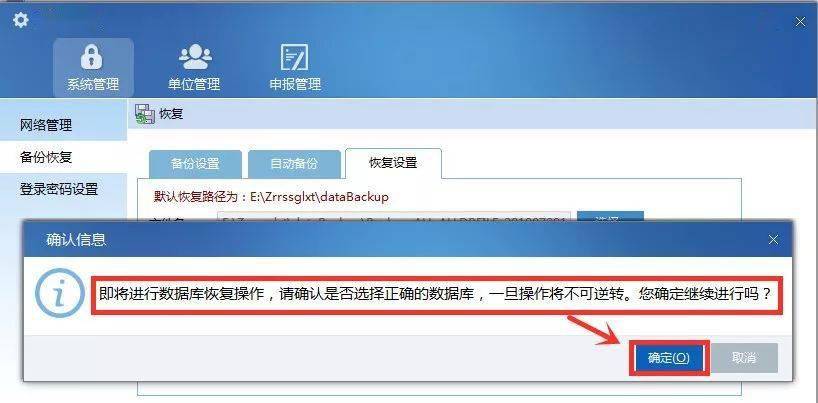818x403 pixels.
Task: Confirm restore with 确定(O) button
Action: point(669,358)
